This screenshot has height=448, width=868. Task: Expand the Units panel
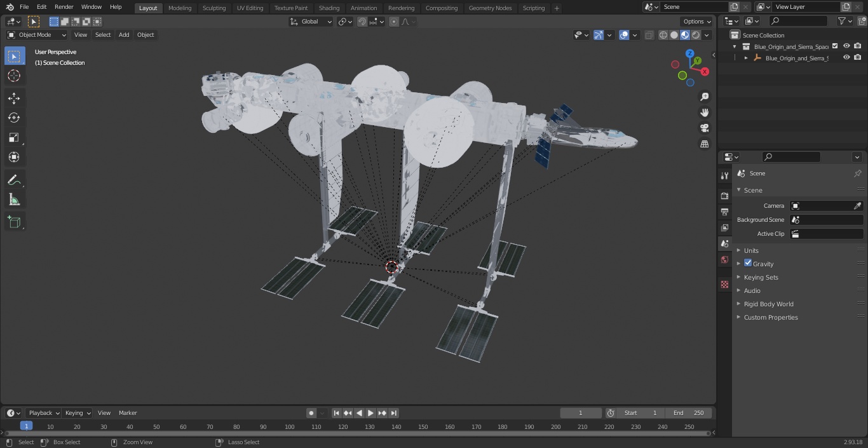pos(751,250)
